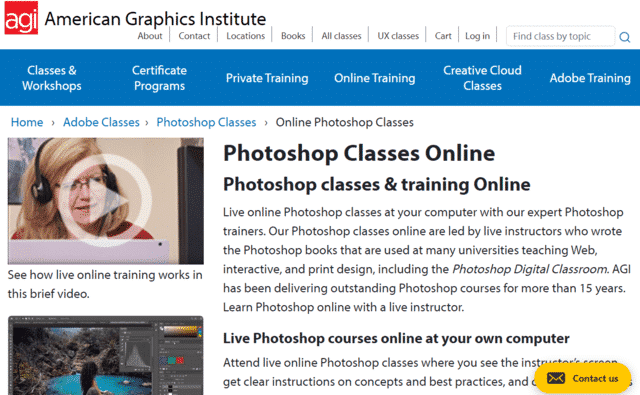Open the Cart
Image resolution: width=640 pixels, height=395 pixels.
[443, 36]
